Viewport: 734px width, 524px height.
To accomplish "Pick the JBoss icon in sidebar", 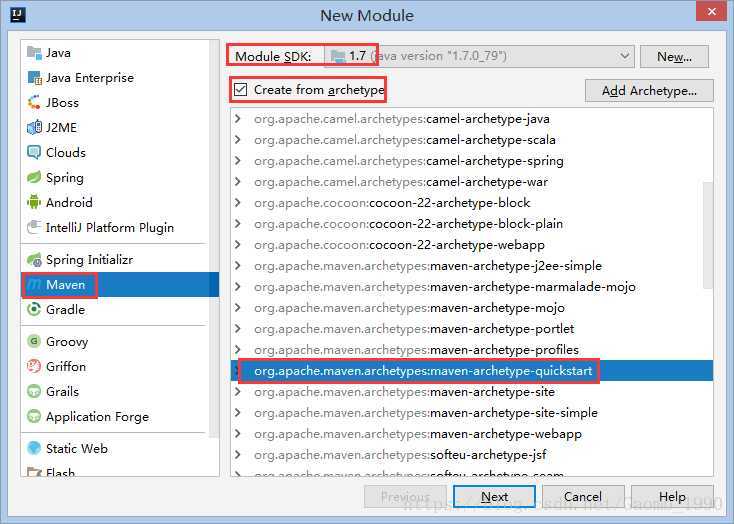I will pos(34,103).
